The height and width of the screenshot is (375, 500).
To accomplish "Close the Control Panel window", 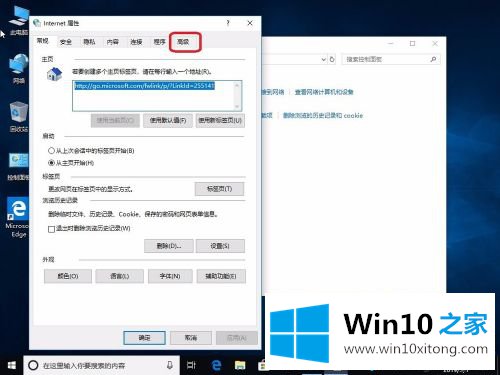I will pos(435,43).
